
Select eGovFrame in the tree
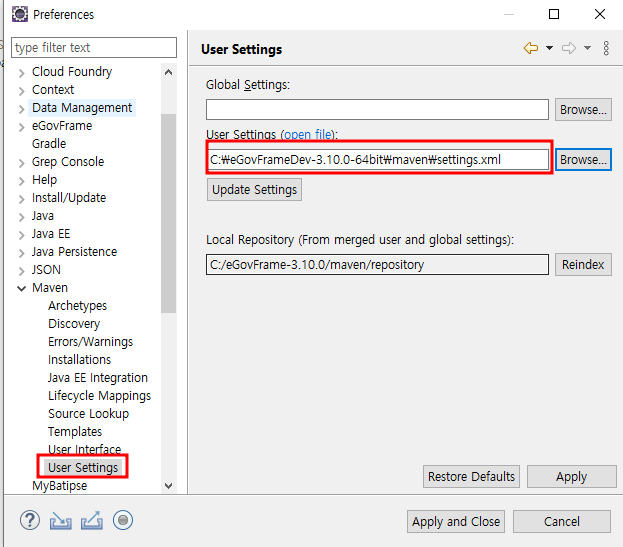click(62, 126)
